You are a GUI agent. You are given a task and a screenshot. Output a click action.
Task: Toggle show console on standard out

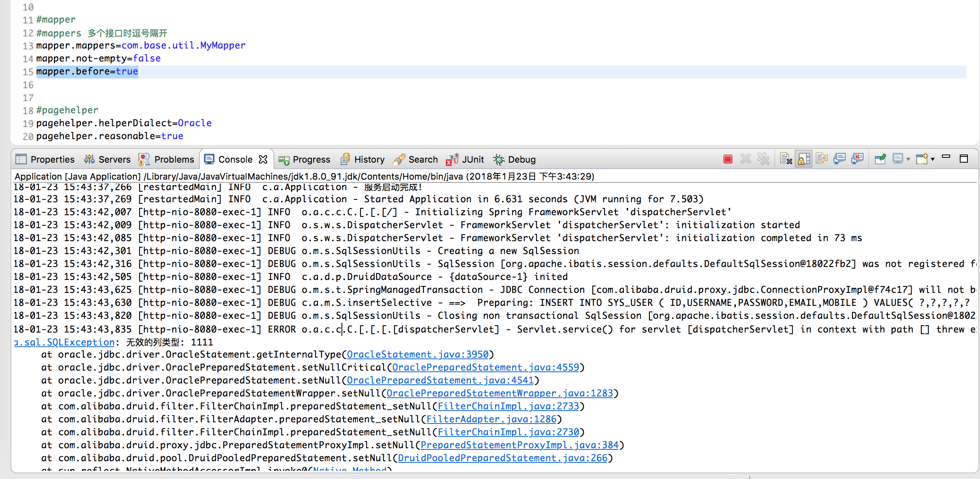[x=839, y=159]
